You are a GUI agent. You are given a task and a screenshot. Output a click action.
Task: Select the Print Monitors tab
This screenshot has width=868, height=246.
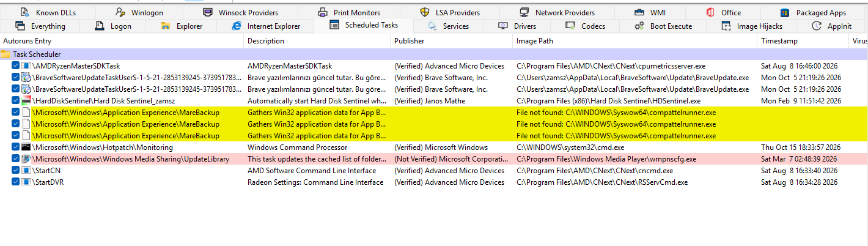click(349, 12)
